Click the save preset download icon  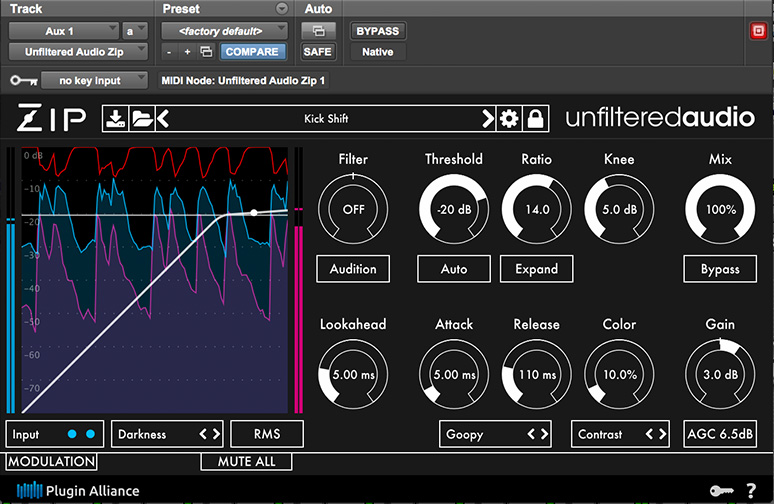[116, 119]
